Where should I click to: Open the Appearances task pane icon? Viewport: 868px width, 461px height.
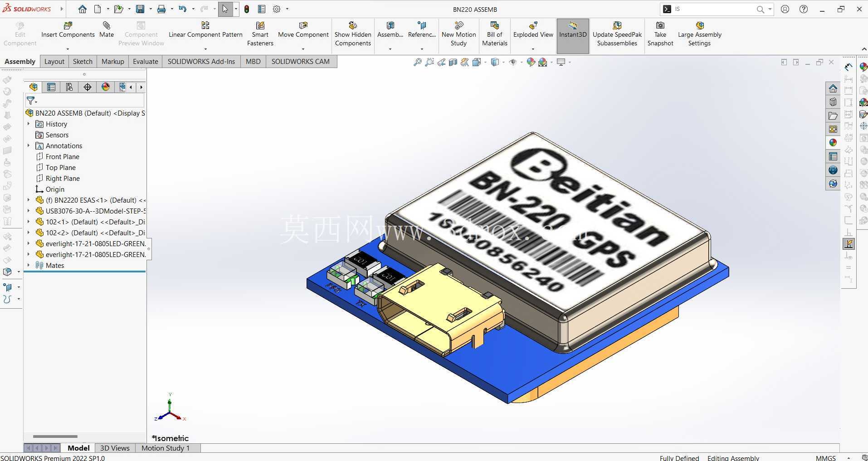pos(833,143)
